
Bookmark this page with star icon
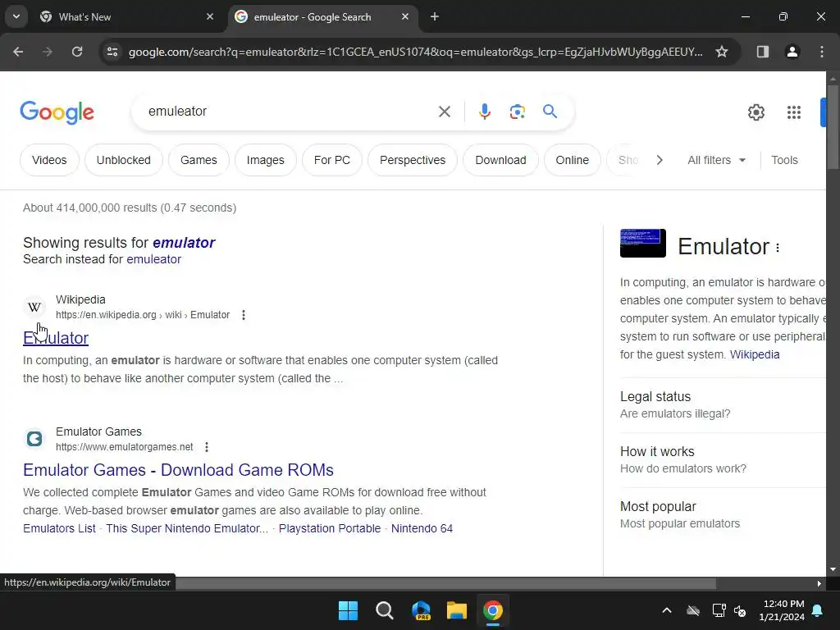722,52
